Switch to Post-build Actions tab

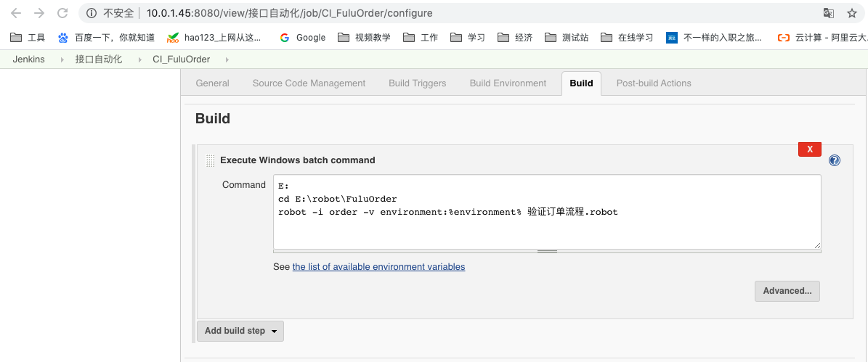tap(654, 83)
